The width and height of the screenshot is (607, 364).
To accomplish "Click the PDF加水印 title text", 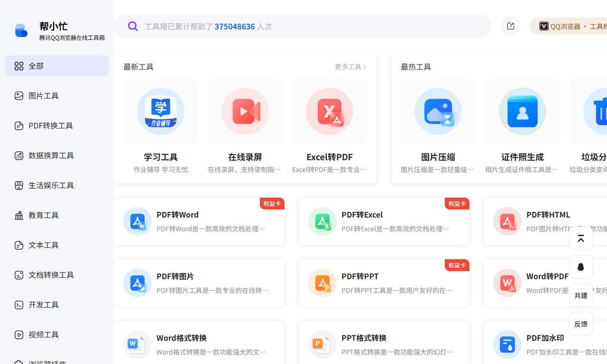I will pyautogui.click(x=545, y=338).
